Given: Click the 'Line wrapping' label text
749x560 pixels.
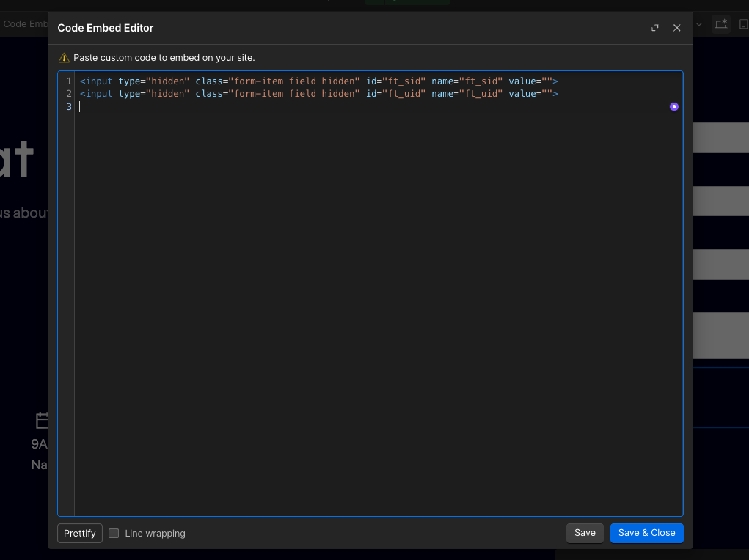Looking at the screenshot, I should [x=155, y=534].
